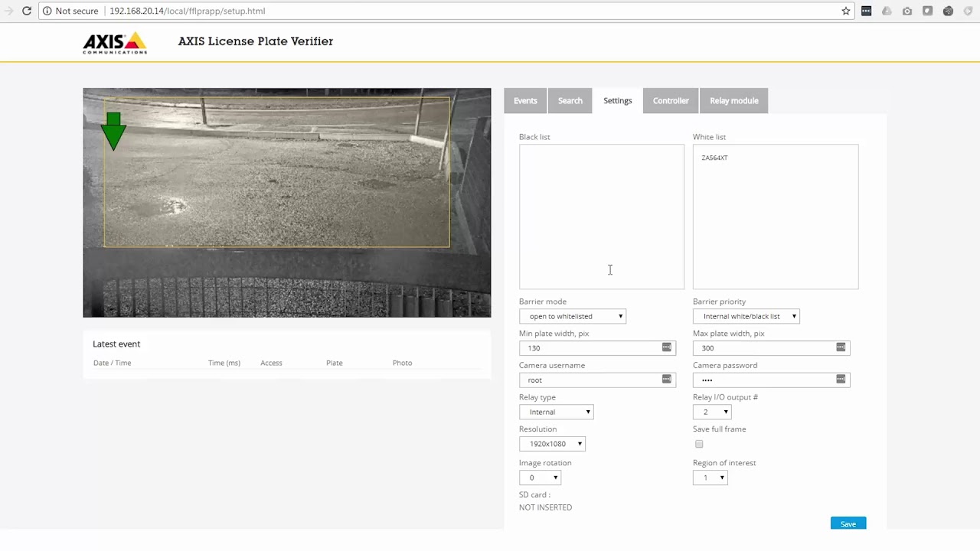Click the NOT INSERTED SD card status
This screenshot has height=551, width=980.
(545, 507)
